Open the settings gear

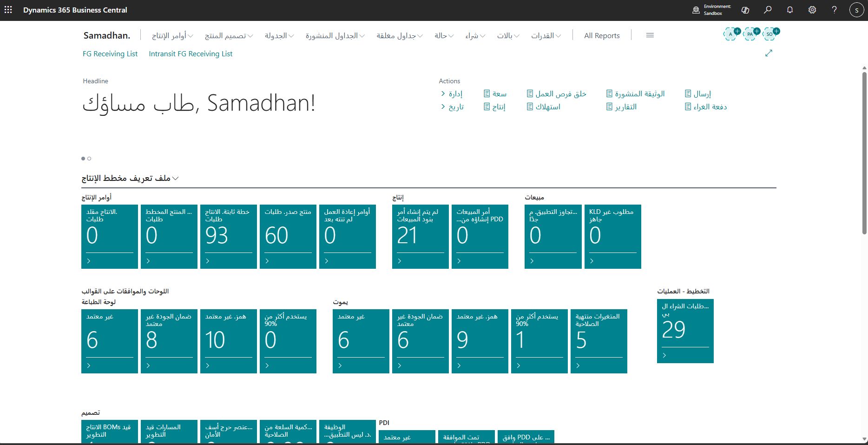812,10
